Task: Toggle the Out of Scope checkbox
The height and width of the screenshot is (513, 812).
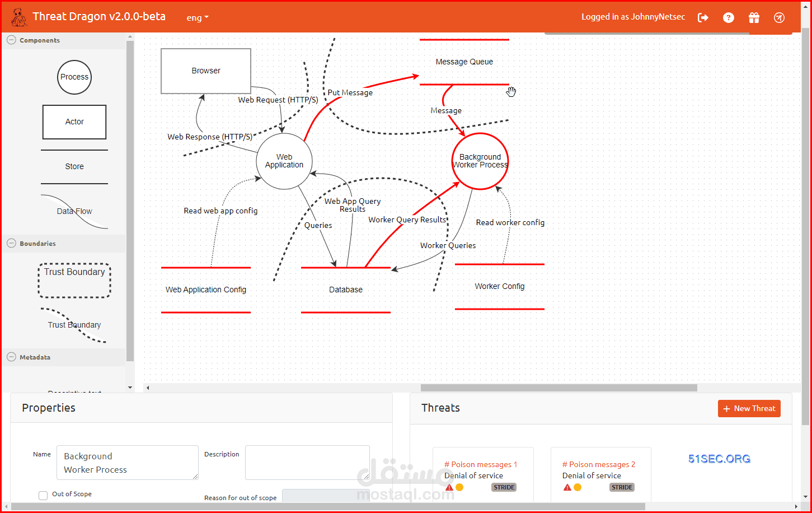Action: (x=43, y=495)
